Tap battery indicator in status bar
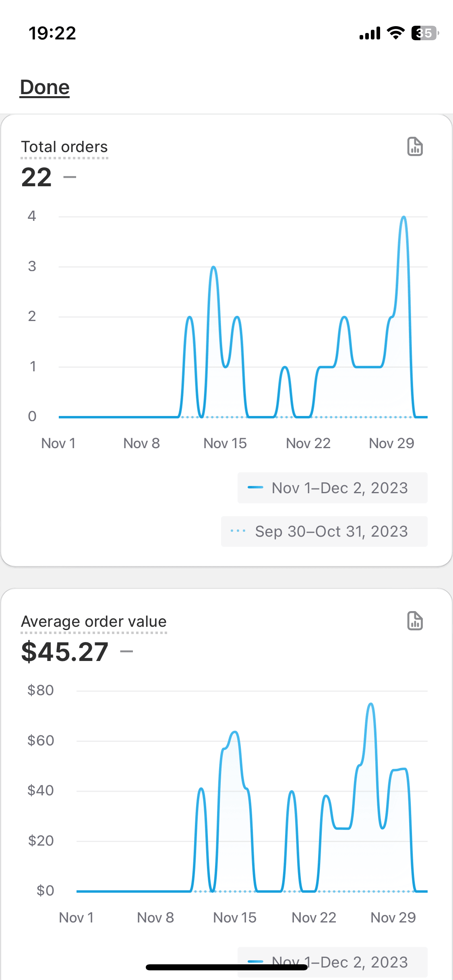 425,33
